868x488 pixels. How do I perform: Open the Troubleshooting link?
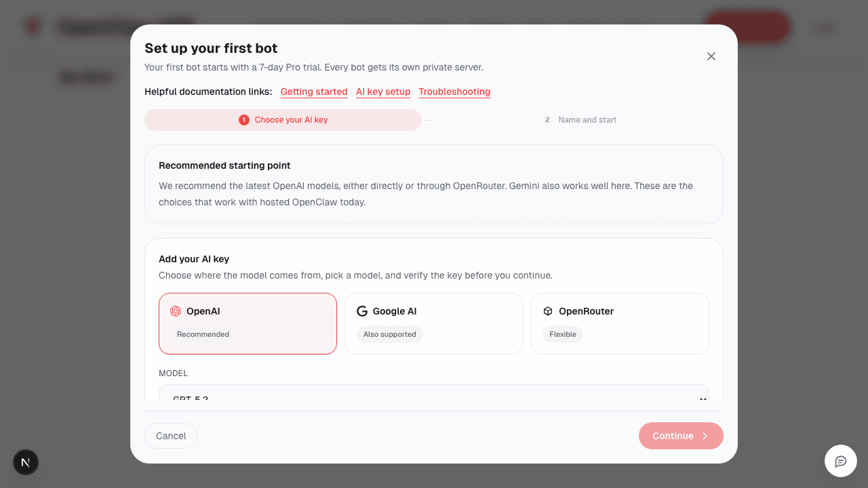(454, 91)
